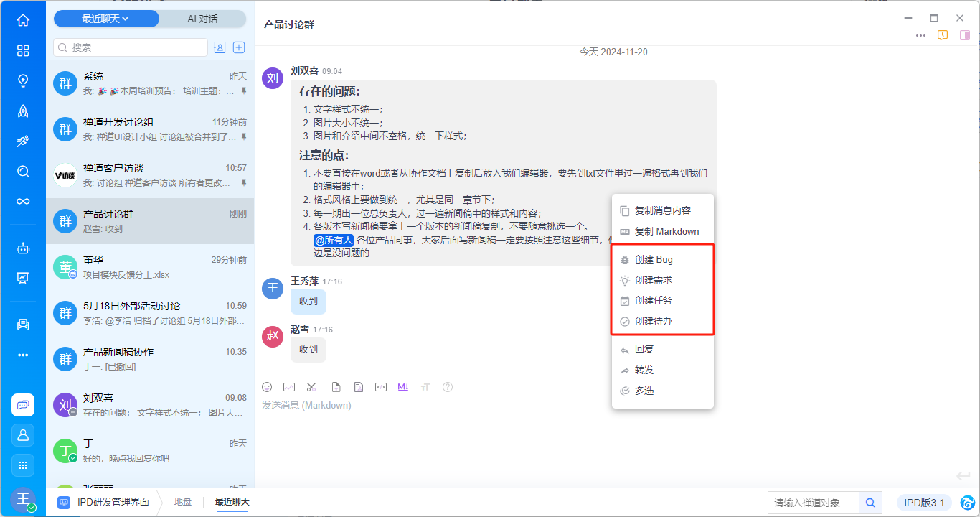Open the chat messages icon in sidebar

coord(23,405)
